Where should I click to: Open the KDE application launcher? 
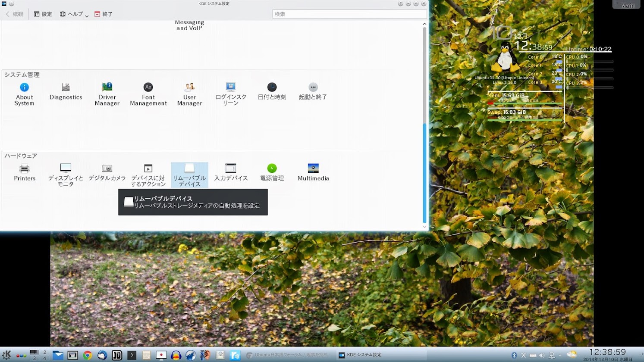click(6, 355)
